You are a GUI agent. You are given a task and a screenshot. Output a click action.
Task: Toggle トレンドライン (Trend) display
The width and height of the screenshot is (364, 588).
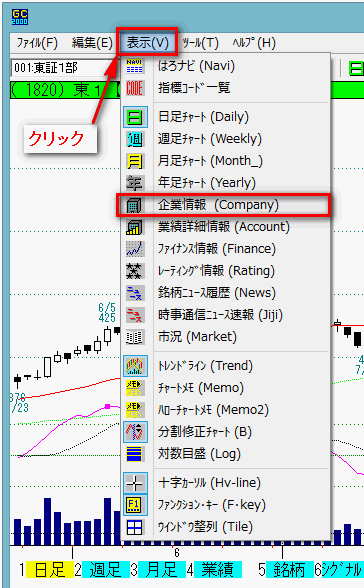point(135,366)
